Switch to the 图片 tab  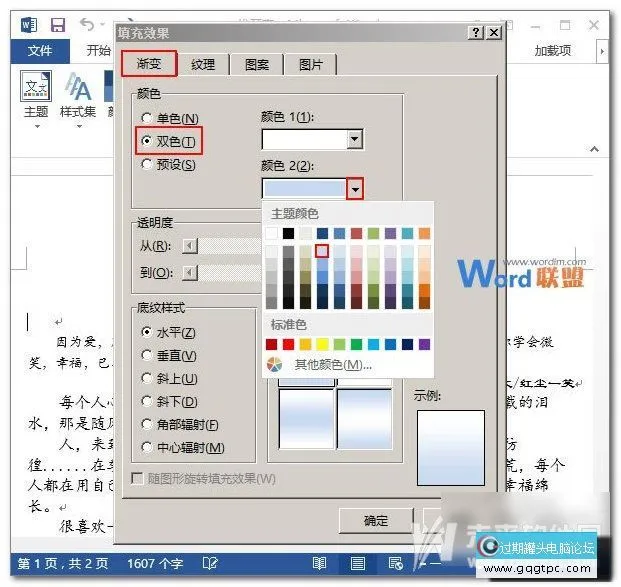coord(310,65)
